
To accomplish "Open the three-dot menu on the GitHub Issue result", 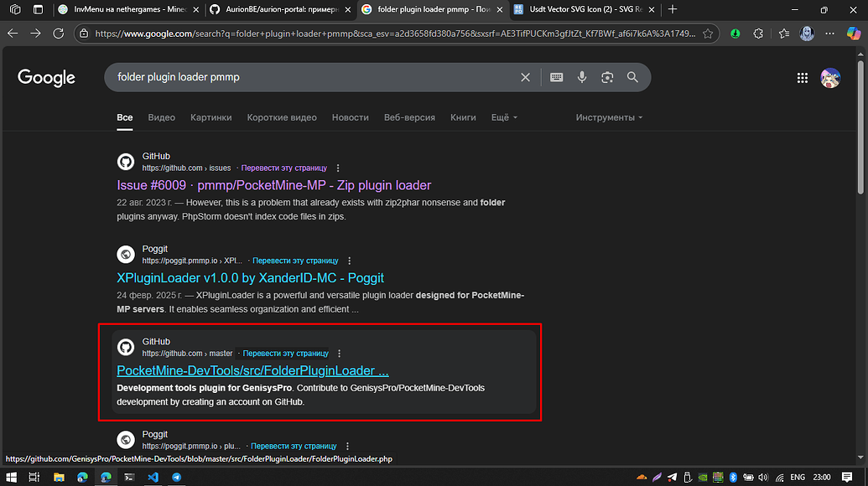I will (337, 168).
